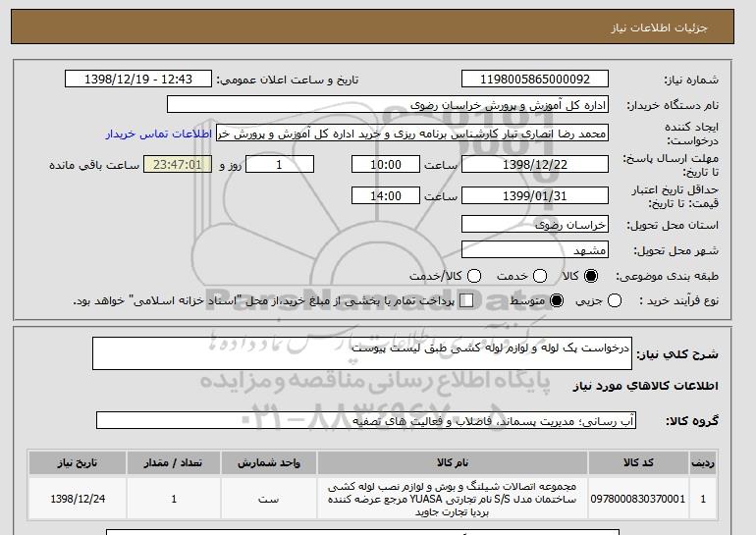Click the request creator name field
The image size is (756, 535).
(412, 134)
